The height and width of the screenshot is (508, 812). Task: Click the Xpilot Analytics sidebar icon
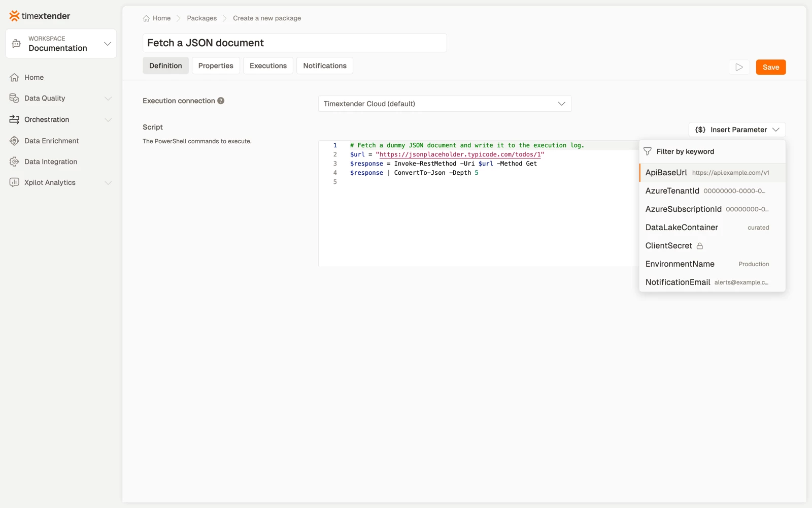point(14,182)
